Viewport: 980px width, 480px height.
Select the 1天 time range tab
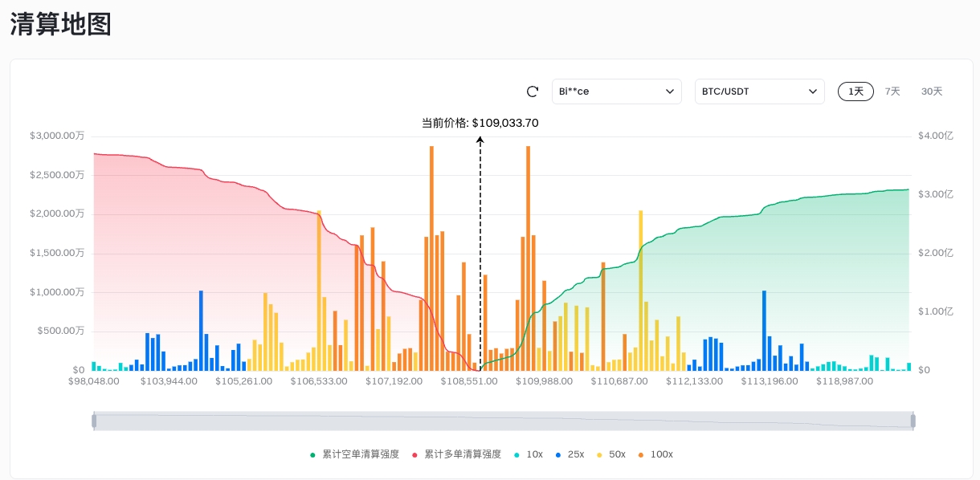point(856,92)
